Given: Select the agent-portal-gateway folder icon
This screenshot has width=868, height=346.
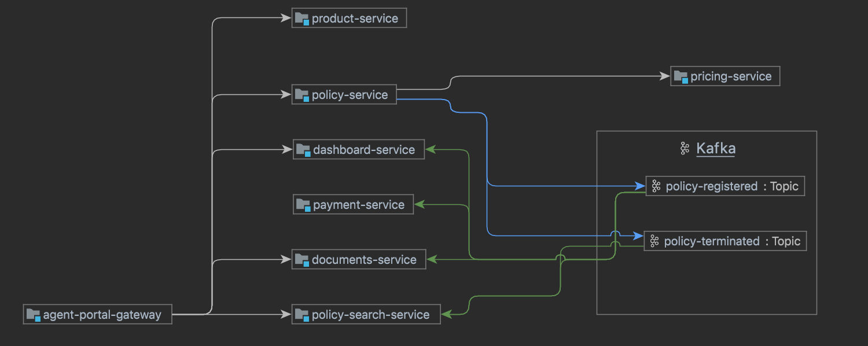Looking at the screenshot, I should (34, 315).
